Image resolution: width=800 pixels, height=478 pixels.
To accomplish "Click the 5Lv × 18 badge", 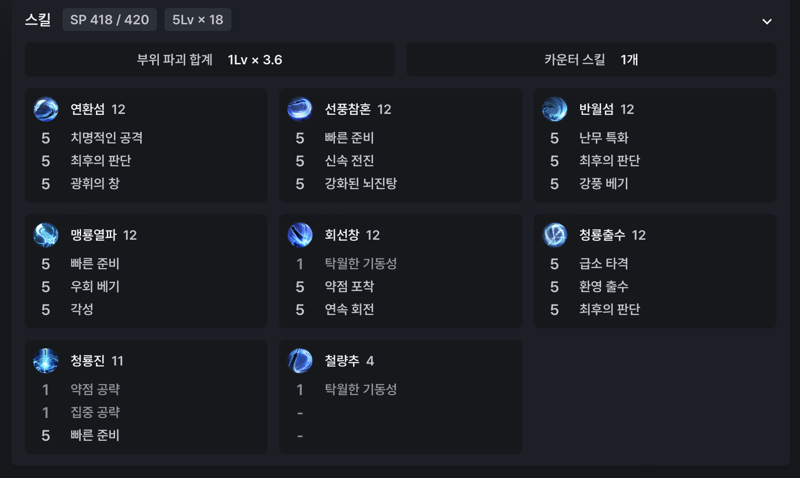I will 197,20.
